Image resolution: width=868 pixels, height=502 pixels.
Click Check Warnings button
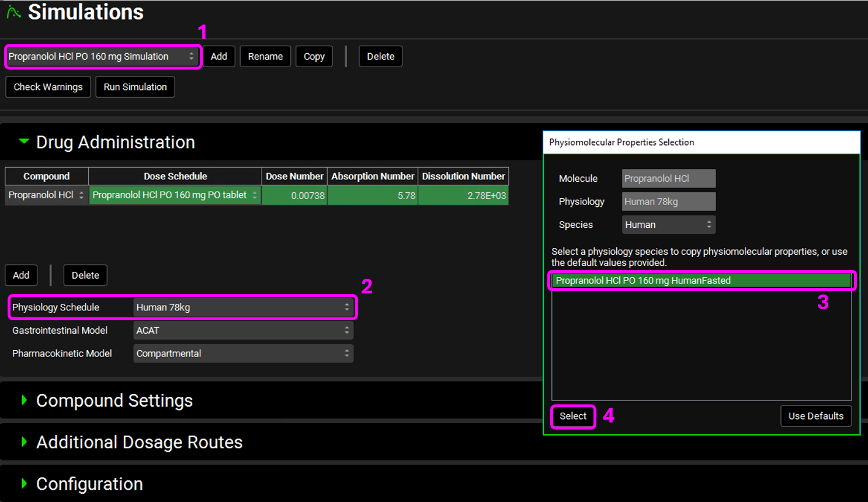(x=48, y=87)
